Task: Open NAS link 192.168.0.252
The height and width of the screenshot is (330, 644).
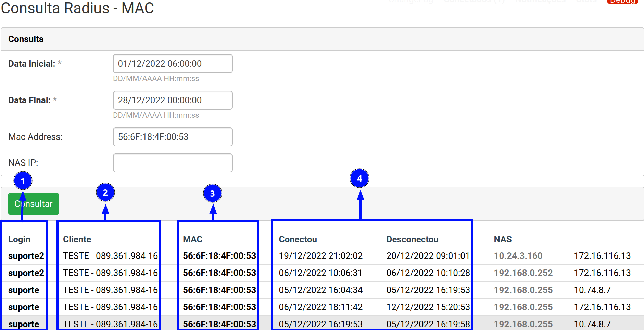Action: coord(523,273)
